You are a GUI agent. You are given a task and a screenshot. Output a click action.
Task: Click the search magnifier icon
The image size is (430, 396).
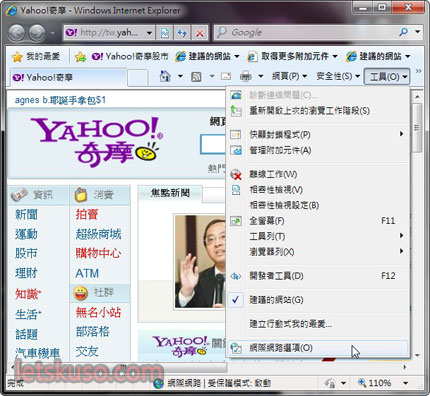point(403,32)
